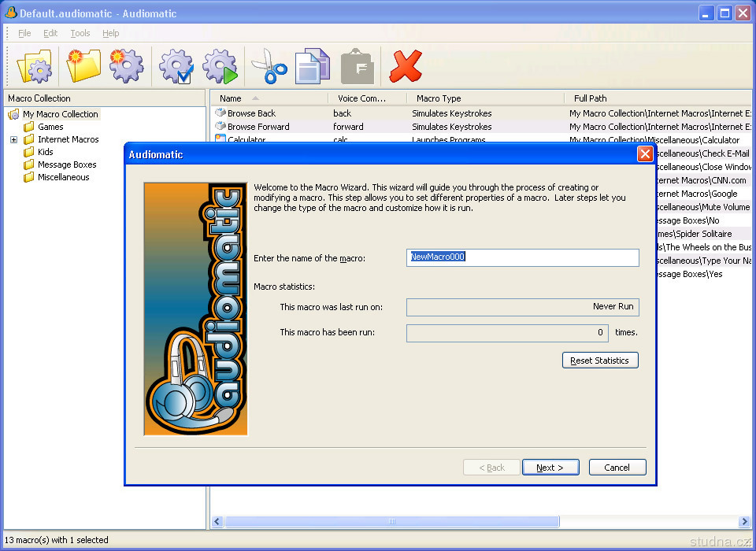Click the Games folder icon in tree
Screen dimensions: 756x551
pos(29,127)
